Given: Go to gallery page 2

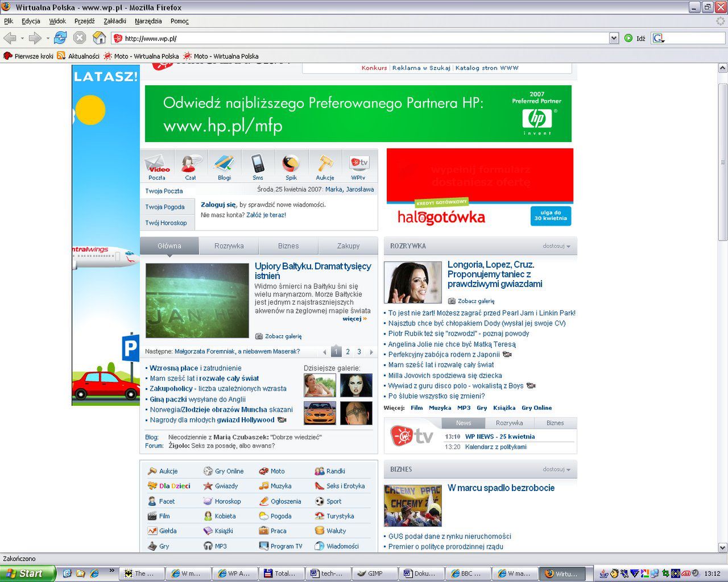Looking at the screenshot, I should pos(348,352).
